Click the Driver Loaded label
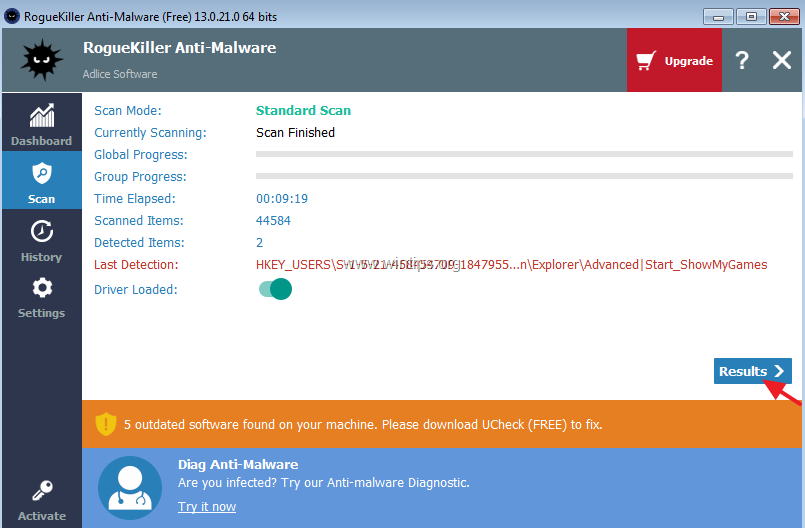This screenshot has width=805, height=528. (136, 290)
